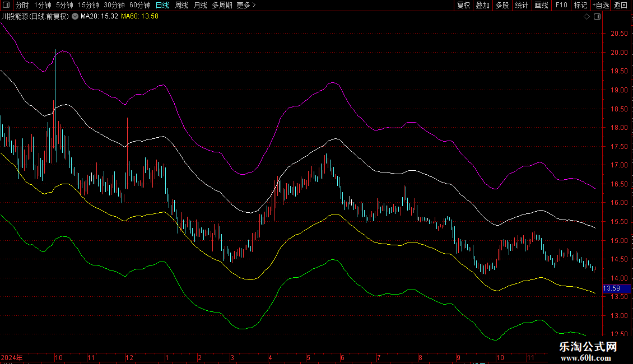The width and height of the screenshot is (633, 364).
Task: Click the 叠加 overlay button
Action: tap(482, 5)
